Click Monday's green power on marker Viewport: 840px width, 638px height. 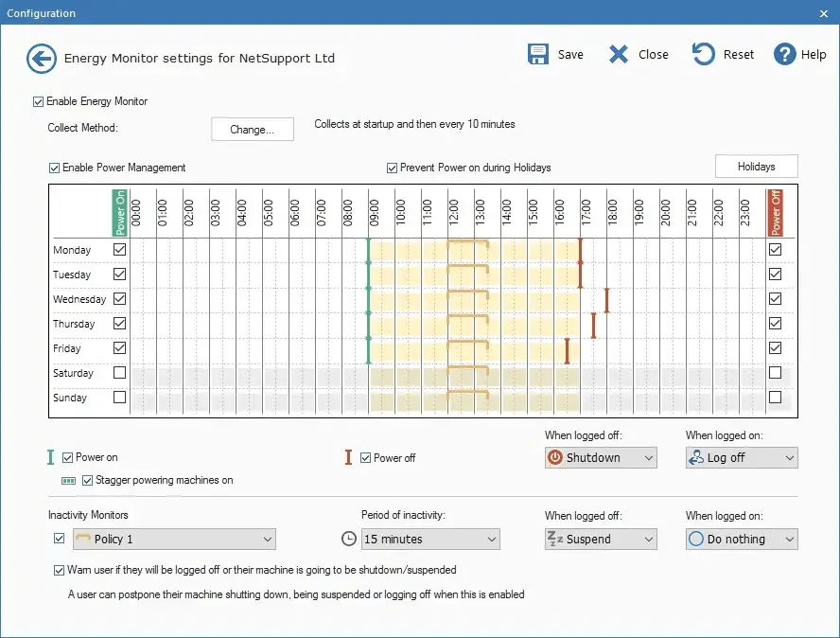click(369, 250)
